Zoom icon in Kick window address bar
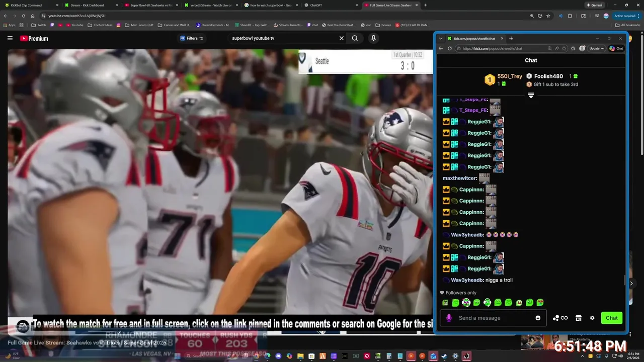Viewport: 644px width, 362px height. pos(550,48)
